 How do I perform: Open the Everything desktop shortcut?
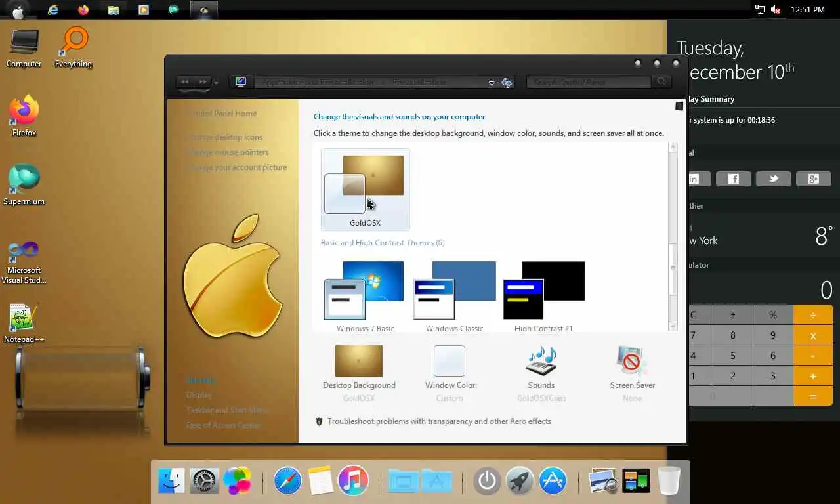click(x=73, y=47)
